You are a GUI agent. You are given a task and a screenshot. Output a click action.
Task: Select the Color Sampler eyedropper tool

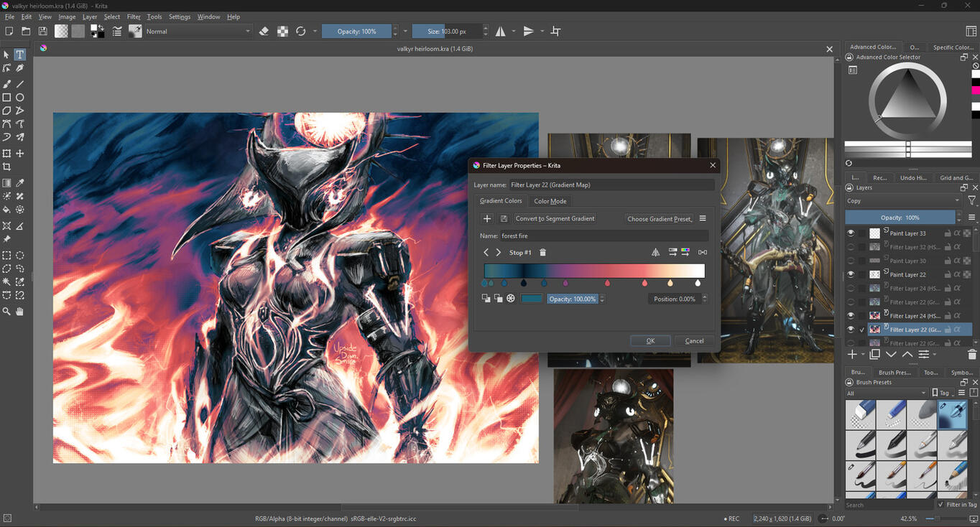[20, 183]
